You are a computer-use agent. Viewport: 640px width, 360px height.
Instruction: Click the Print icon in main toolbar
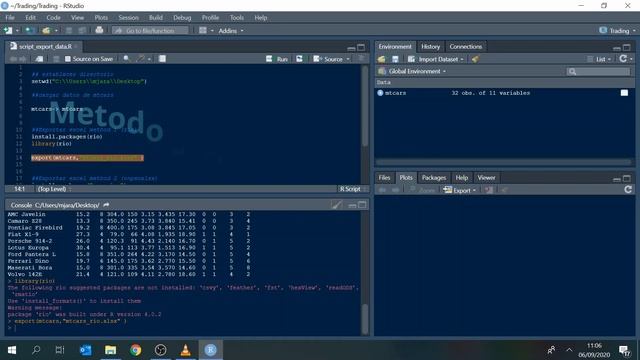(x=99, y=30)
